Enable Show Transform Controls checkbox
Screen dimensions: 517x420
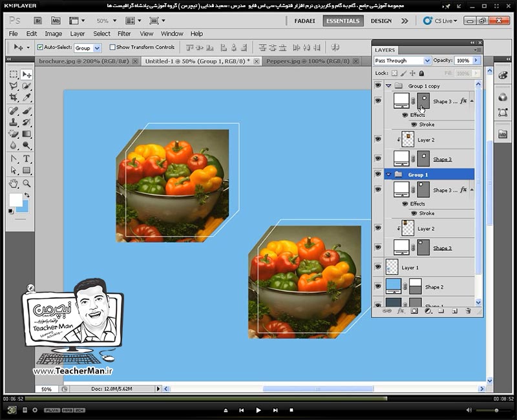112,47
